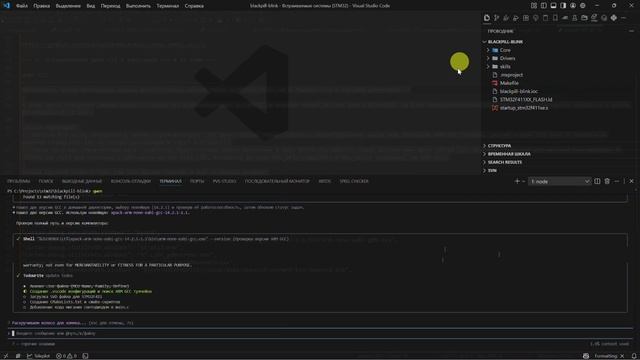This screenshot has height=360, width=640.
Task: Switch to the PVS-STUDIO panel tab
Action: click(x=224, y=181)
